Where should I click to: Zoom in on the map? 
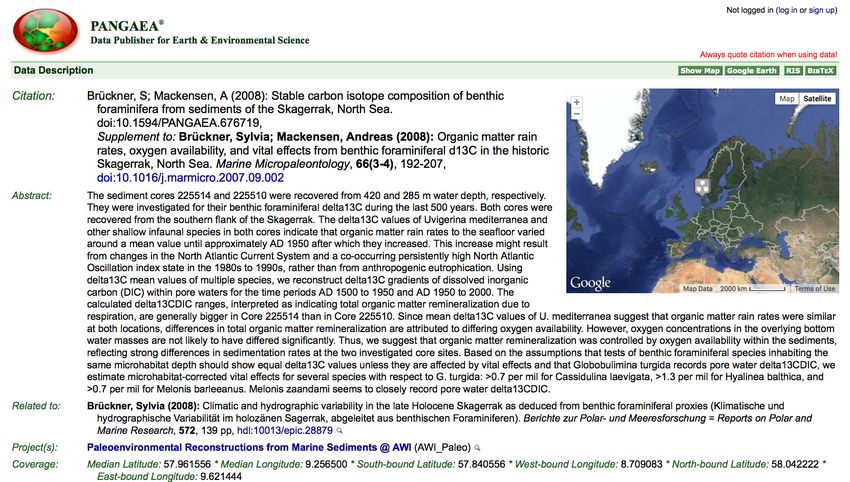pyautogui.click(x=577, y=102)
